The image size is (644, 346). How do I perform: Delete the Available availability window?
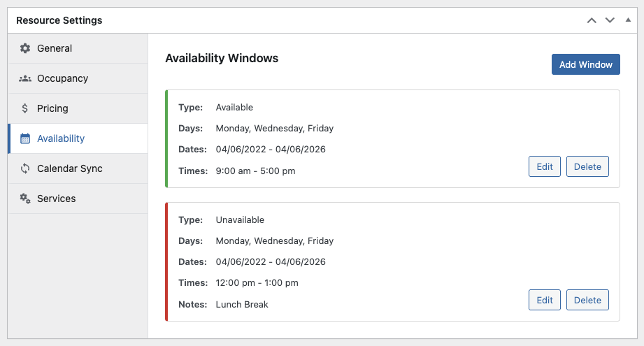587,166
